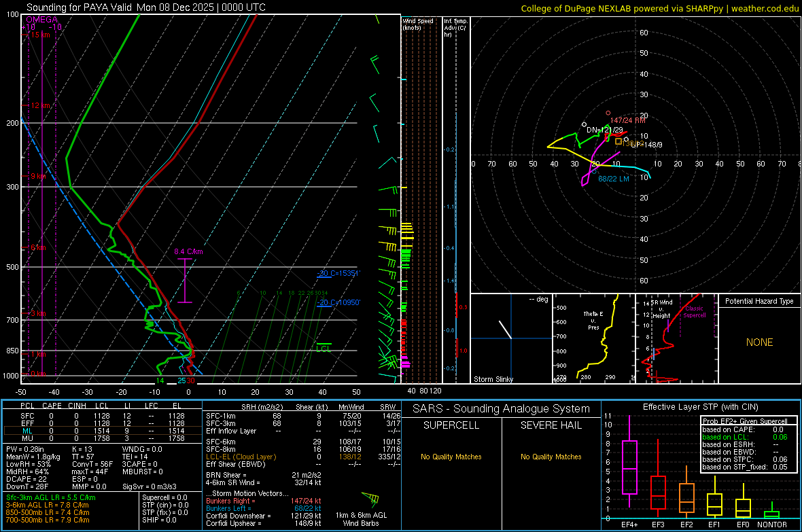Click the 'SHIP = 0.0' parameter
The height and width of the screenshot is (532, 802).
click(159, 520)
